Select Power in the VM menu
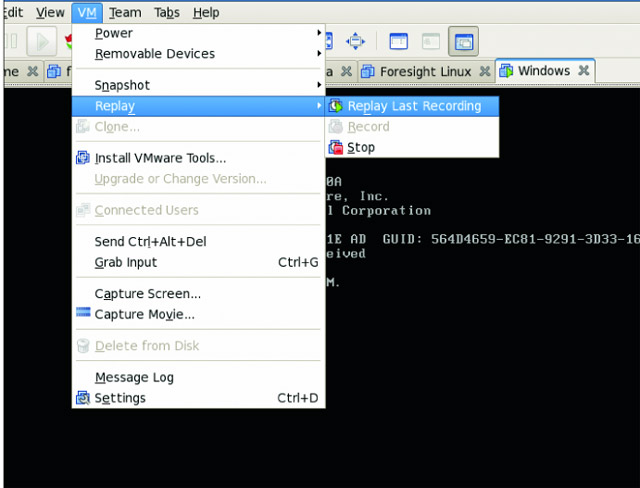640x488 pixels. pyautogui.click(x=198, y=33)
